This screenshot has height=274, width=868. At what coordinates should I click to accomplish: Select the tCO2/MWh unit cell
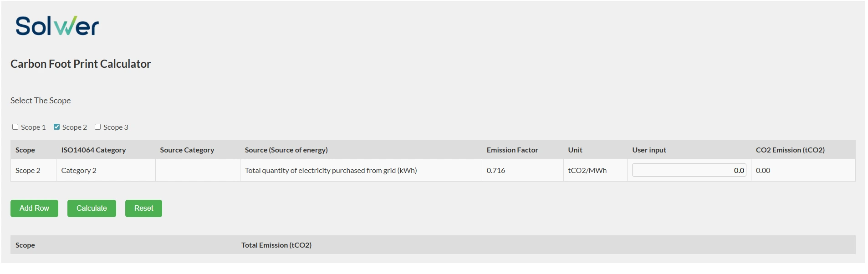click(587, 171)
